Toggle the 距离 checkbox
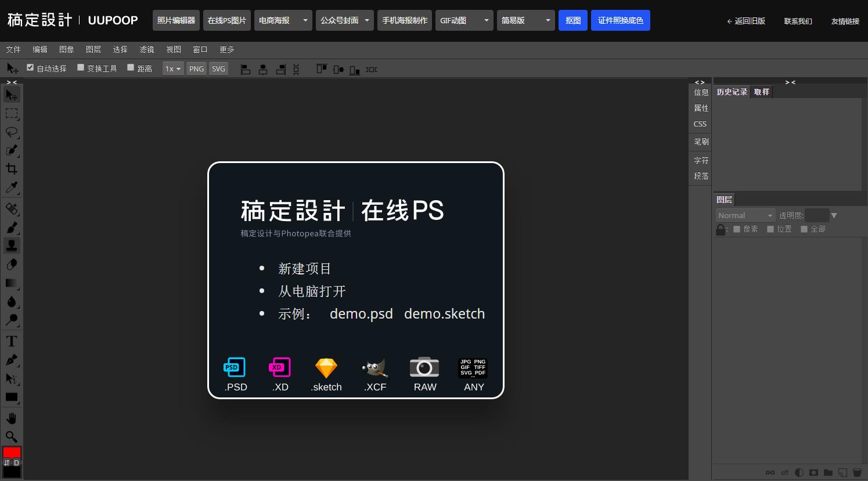The width and height of the screenshot is (868, 481). [x=131, y=68]
